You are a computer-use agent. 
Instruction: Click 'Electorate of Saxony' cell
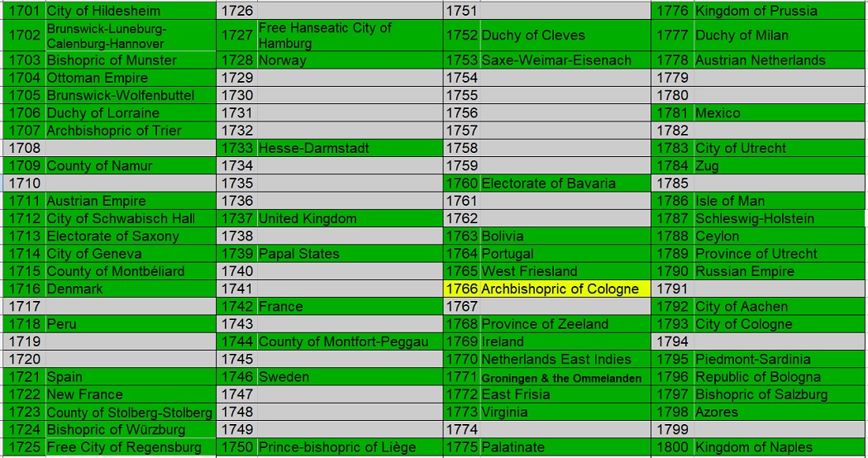point(130,236)
